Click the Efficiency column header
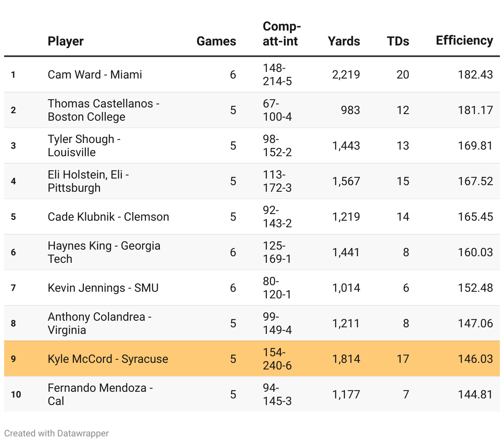The width and height of the screenshot is (504, 443). [464, 40]
